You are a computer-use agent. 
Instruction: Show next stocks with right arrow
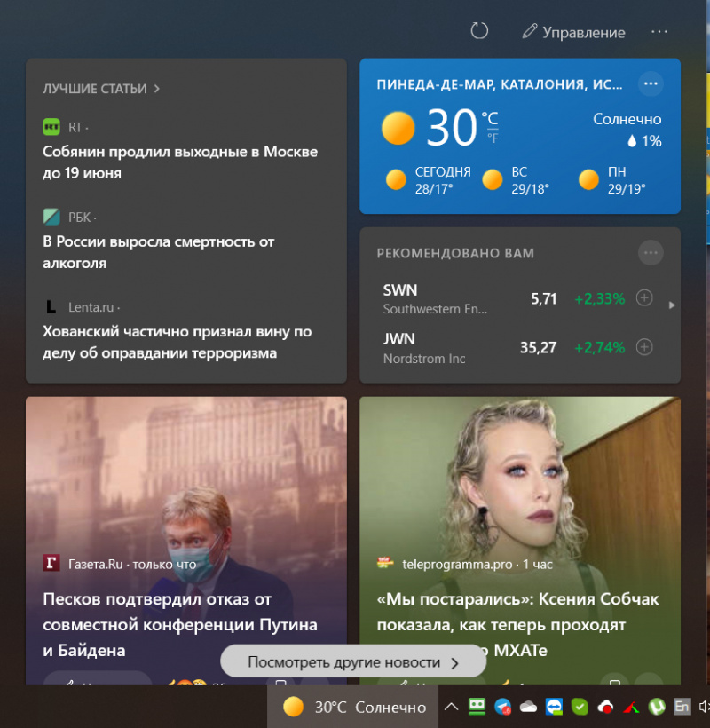pyautogui.click(x=672, y=305)
